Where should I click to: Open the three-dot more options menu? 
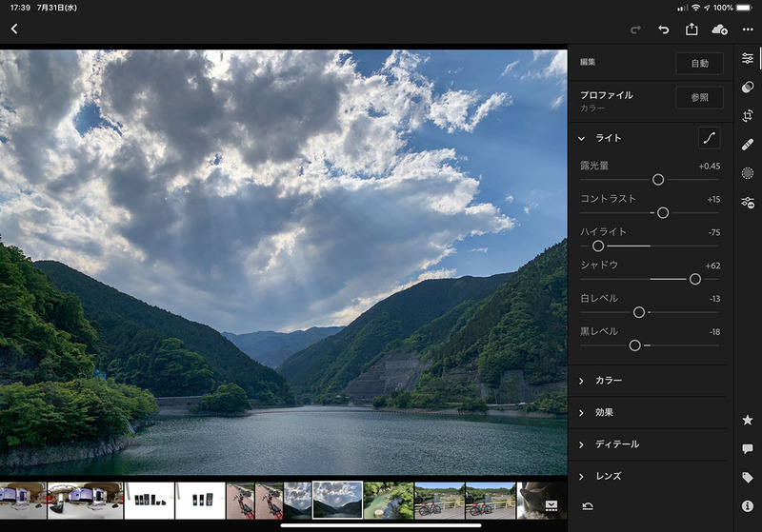(x=748, y=30)
